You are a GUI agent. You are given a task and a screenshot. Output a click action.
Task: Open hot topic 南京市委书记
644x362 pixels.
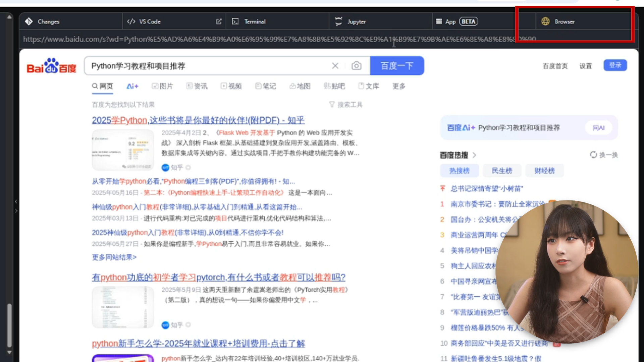(498, 204)
